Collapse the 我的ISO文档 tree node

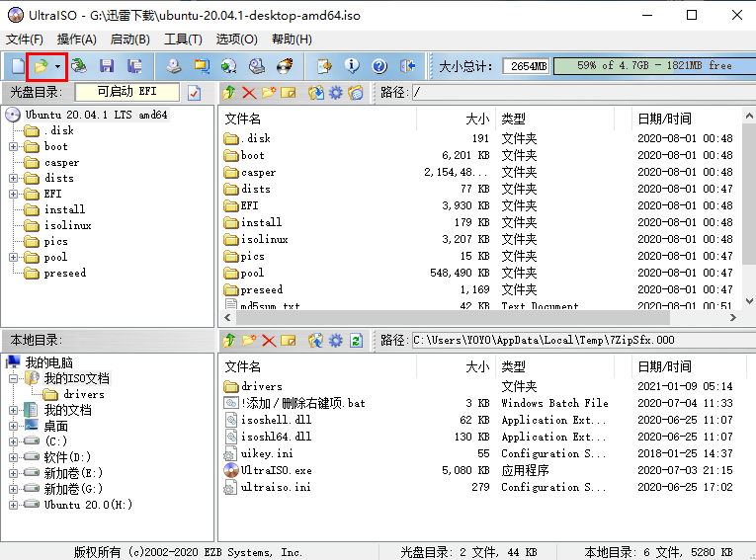[14, 379]
